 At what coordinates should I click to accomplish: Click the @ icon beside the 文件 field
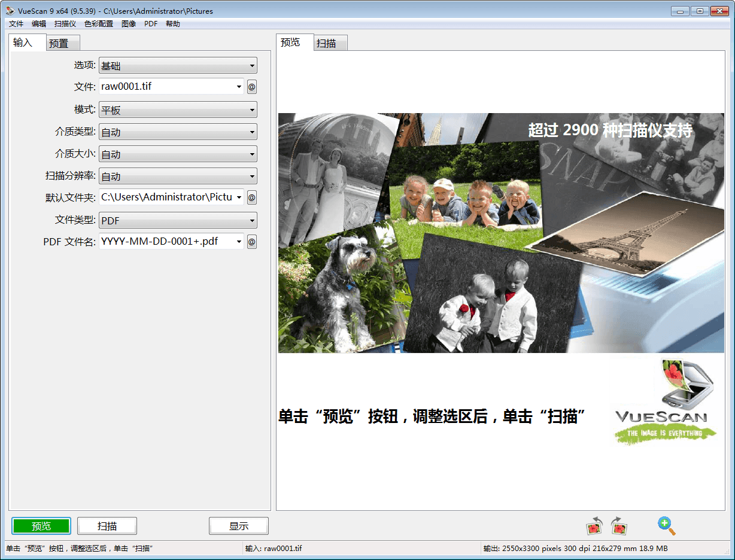(251, 87)
